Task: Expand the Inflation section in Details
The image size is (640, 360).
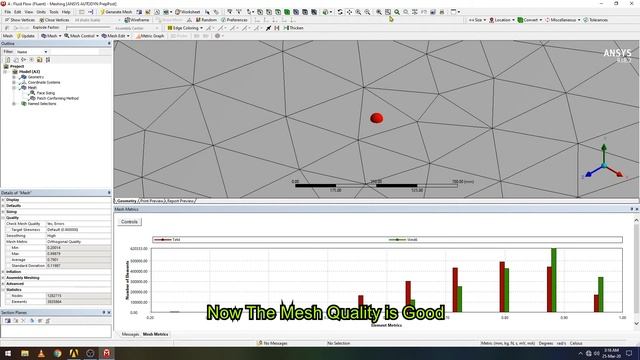Action: (x=3, y=271)
